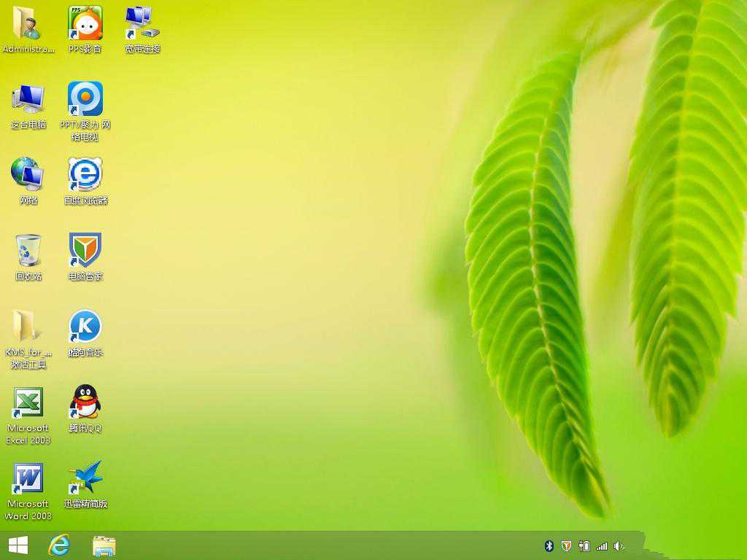Open the Windows Start button

pos(18,545)
